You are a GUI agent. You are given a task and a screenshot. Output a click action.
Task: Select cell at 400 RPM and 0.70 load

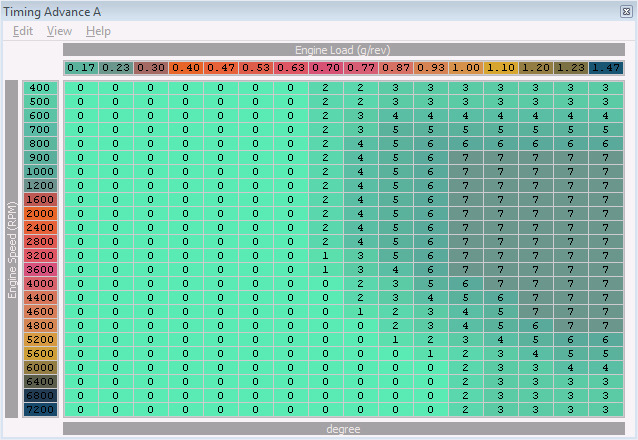click(x=326, y=88)
